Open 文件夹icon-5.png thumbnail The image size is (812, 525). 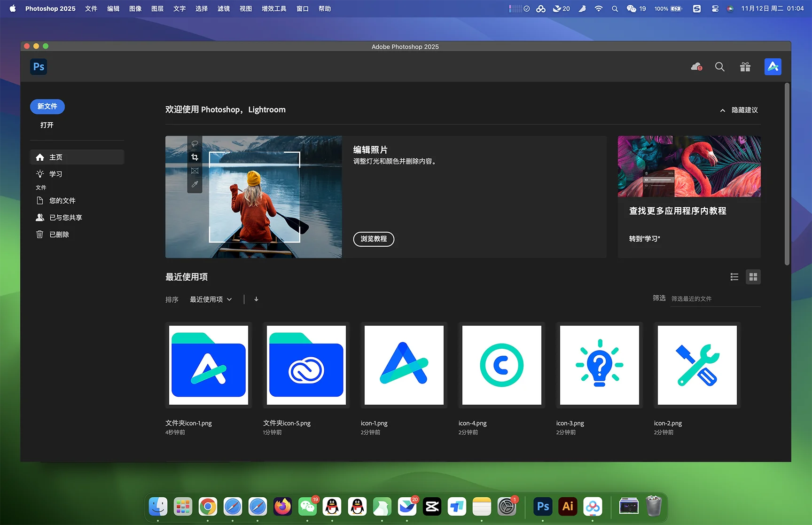click(306, 365)
